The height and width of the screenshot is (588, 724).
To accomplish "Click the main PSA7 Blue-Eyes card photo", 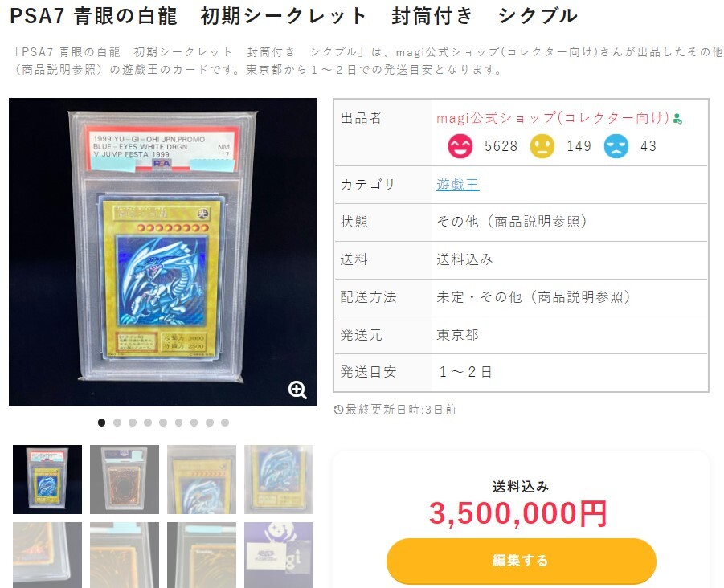I will [x=163, y=252].
